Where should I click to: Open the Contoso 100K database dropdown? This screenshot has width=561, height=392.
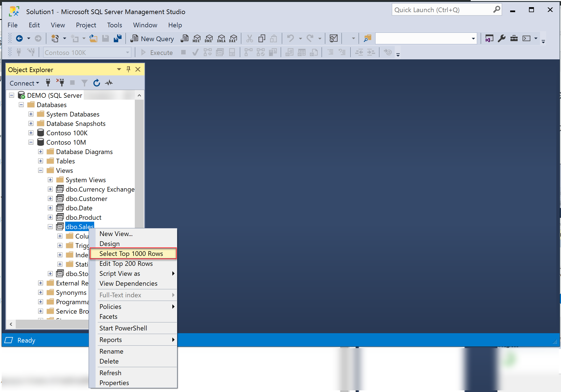[127, 52]
